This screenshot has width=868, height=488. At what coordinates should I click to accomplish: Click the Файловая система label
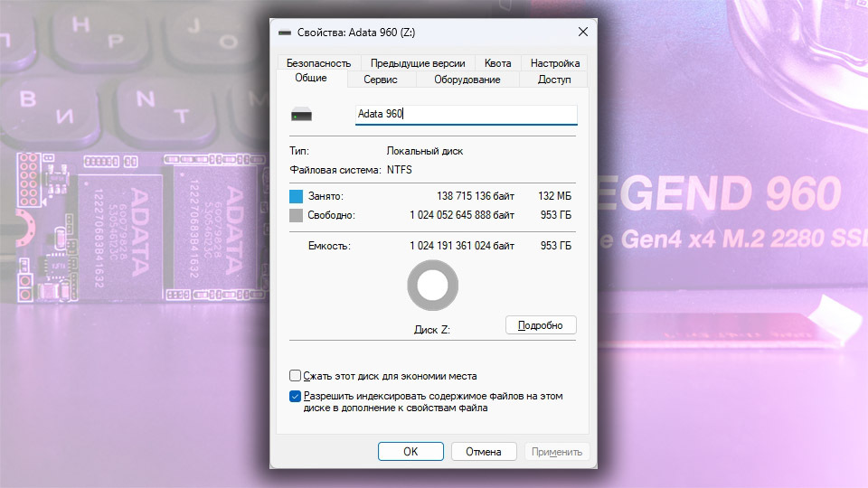pyautogui.click(x=335, y=170)
